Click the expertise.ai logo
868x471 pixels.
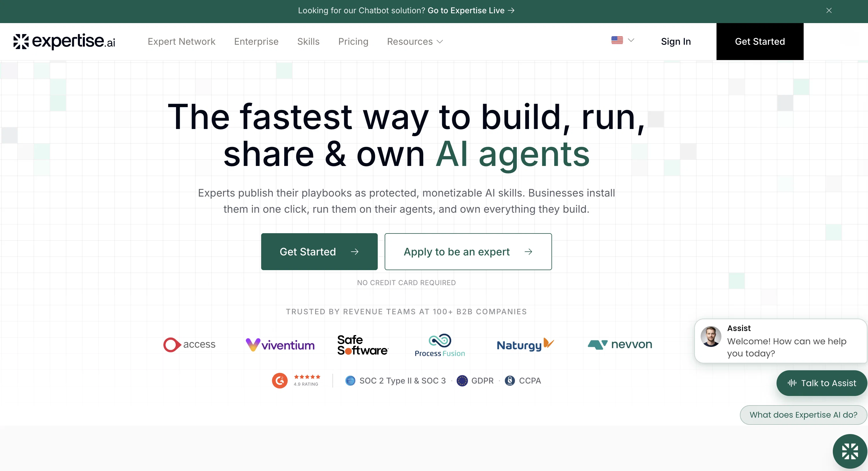click(x=64, y=42)
